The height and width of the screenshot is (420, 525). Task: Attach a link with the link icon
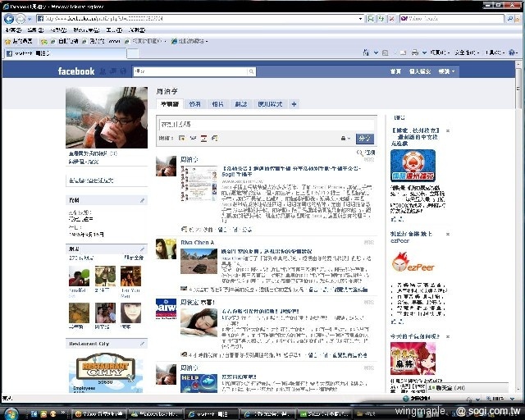[x=215, y=138]
